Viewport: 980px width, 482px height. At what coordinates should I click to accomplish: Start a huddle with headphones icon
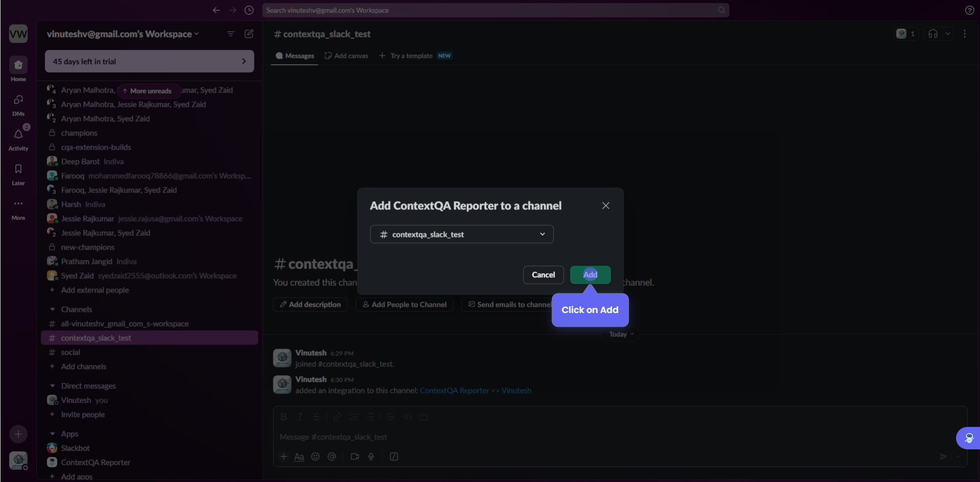[932, 34]
